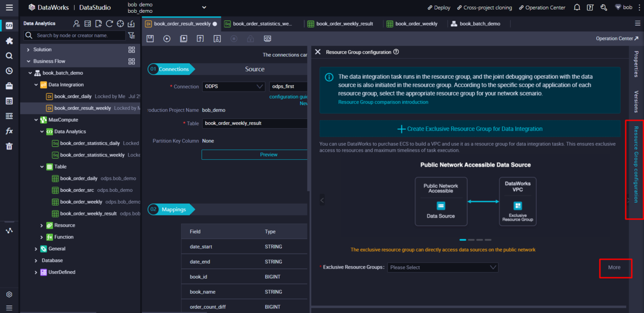Viewport: 644px width, 313px height.
Task: Close the Resource Group configuration panel
Action: click(318, 52)
